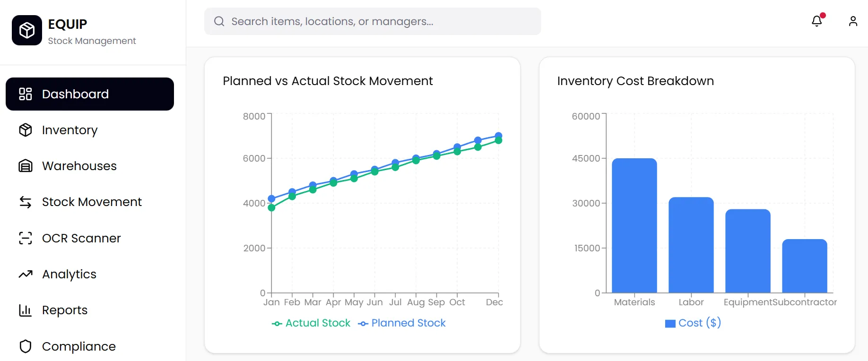
Task: Click the Materials cost bar
Action: pos(634,226)
